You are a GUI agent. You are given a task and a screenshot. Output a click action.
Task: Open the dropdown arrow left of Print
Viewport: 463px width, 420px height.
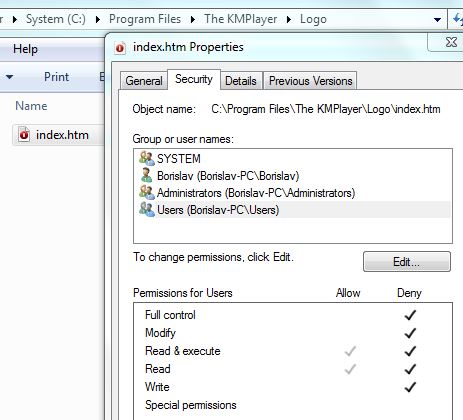(x=9, y=77)
